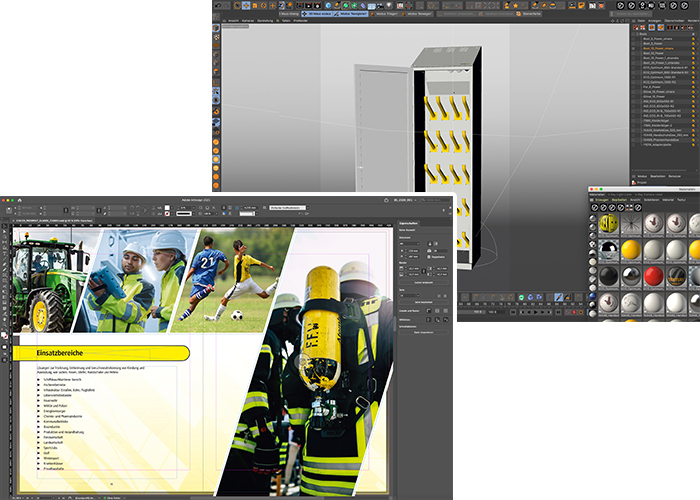Add a blue Cube primitive in Cinema 4D
The image size is (700, 500).
click(x=328, y=6)
